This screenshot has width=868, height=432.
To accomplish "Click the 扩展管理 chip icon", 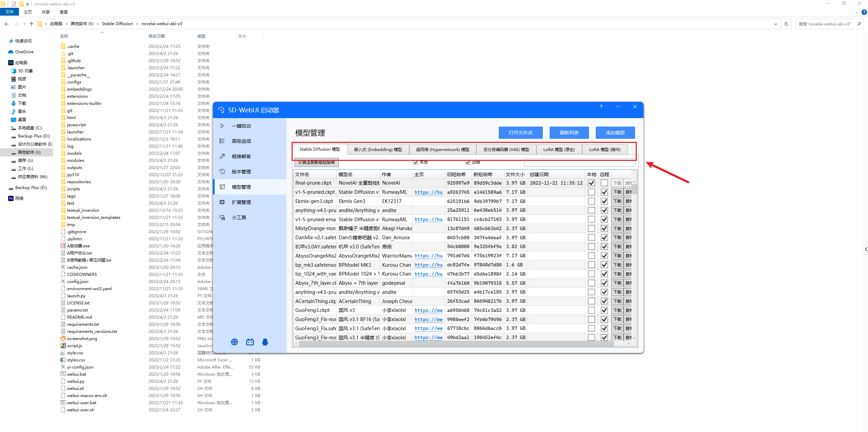I will 222,202.
